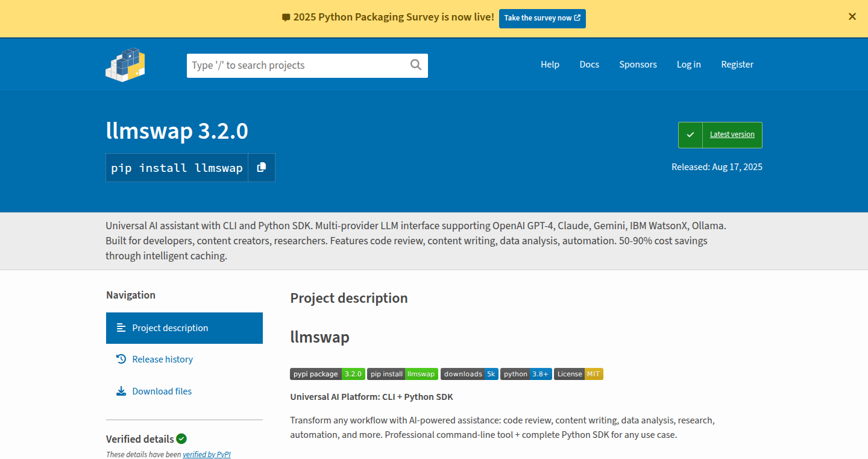868x459 pixels.
Task: Select the Project description tab
Action: tap(184, 328)
